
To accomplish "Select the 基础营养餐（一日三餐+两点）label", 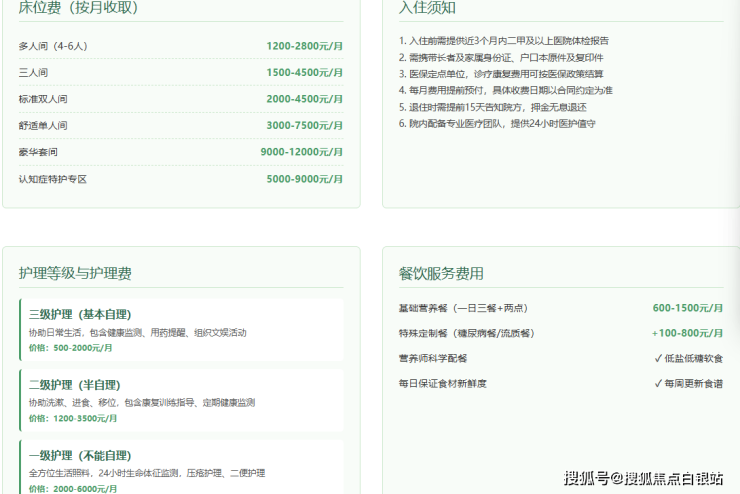I will 463,309.
